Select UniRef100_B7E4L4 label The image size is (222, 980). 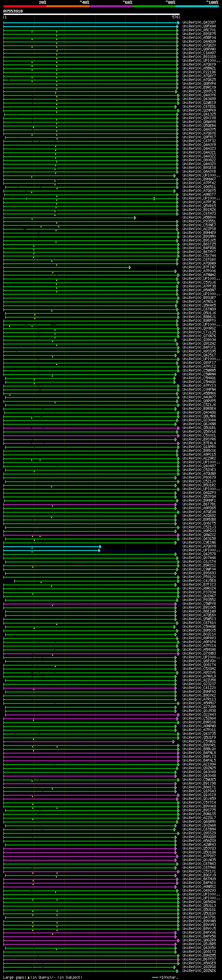click(199, 443)
